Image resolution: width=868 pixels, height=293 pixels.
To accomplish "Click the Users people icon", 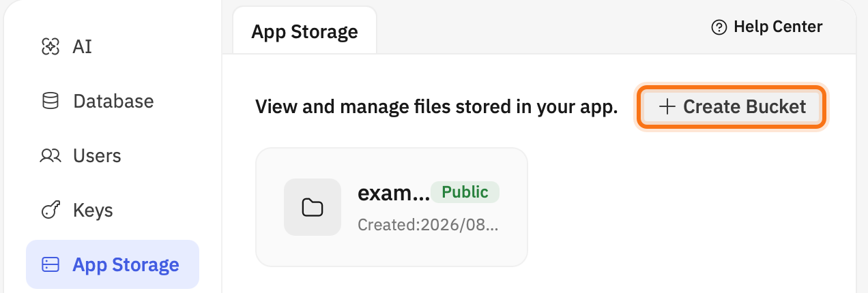I will 50,156.
